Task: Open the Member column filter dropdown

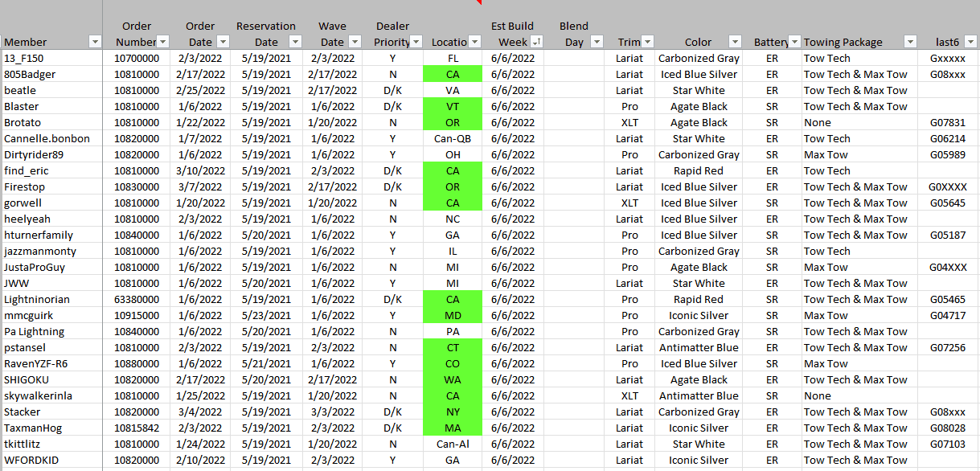Action: click(x=95, y=42)
